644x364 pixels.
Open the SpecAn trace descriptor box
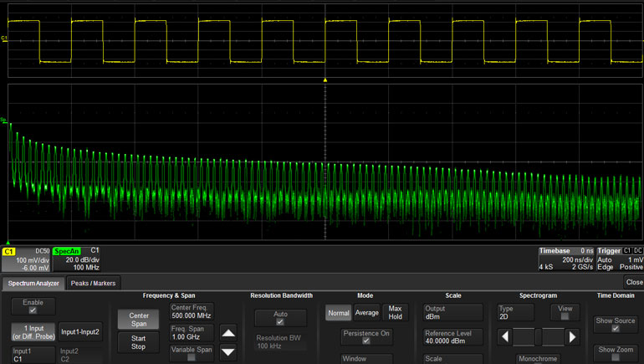coord(77,259)
